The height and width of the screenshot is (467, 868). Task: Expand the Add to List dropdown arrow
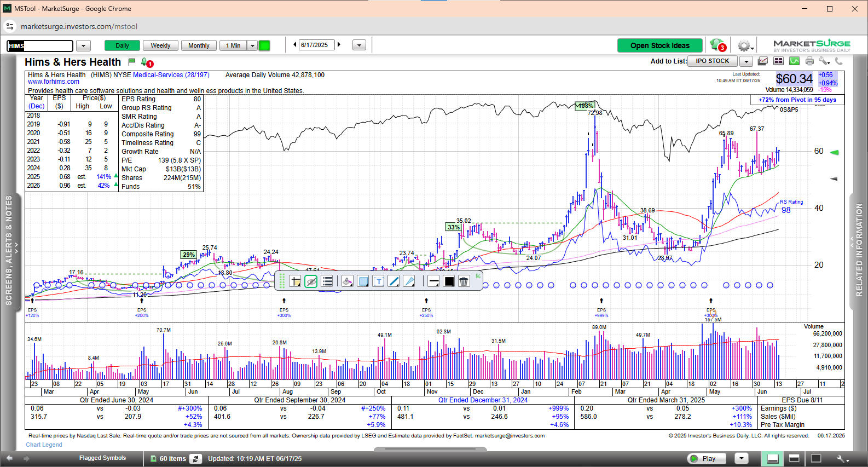(x=747, y=61)
